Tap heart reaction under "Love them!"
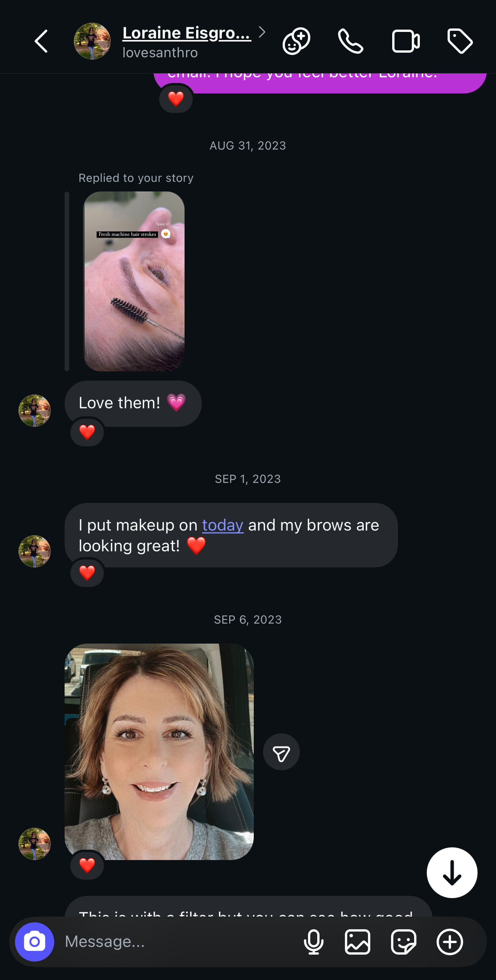Screen dimensions: 496x980 point(87,432)
